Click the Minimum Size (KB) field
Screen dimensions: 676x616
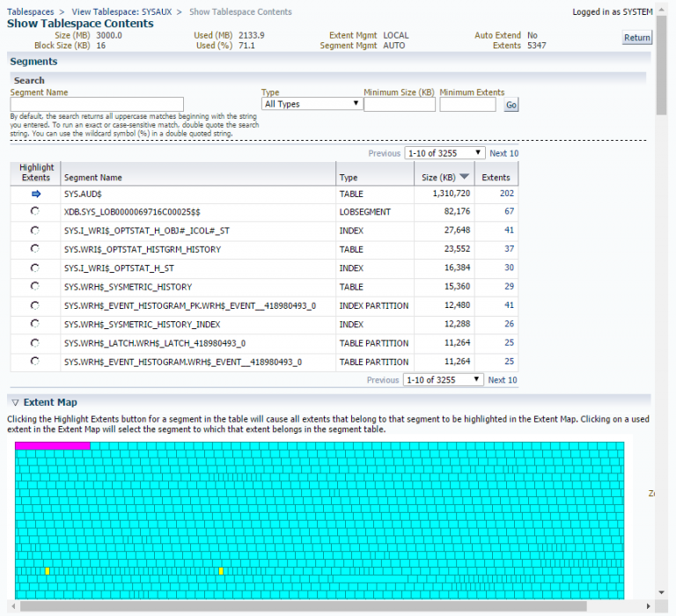[x=399, y=105]
